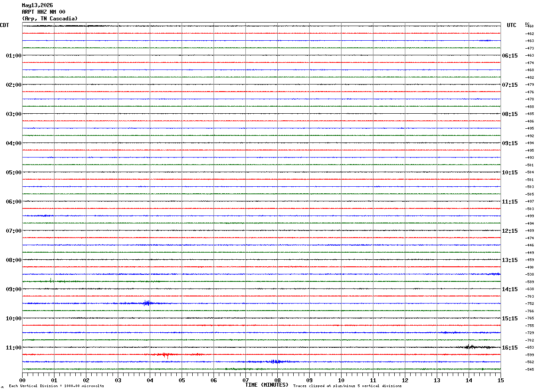Click the (Arp, TN Cascadia) location text

click(x=50, y=19)
